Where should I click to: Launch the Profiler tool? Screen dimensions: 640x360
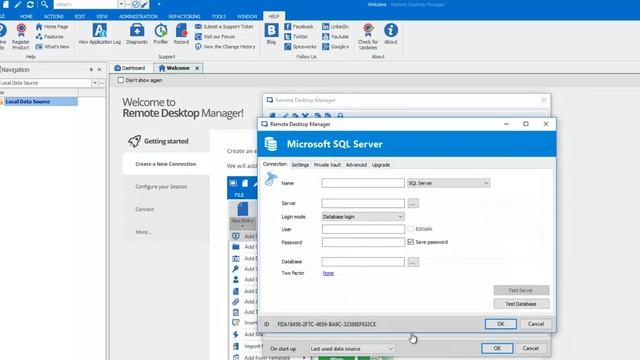(161, 34)
